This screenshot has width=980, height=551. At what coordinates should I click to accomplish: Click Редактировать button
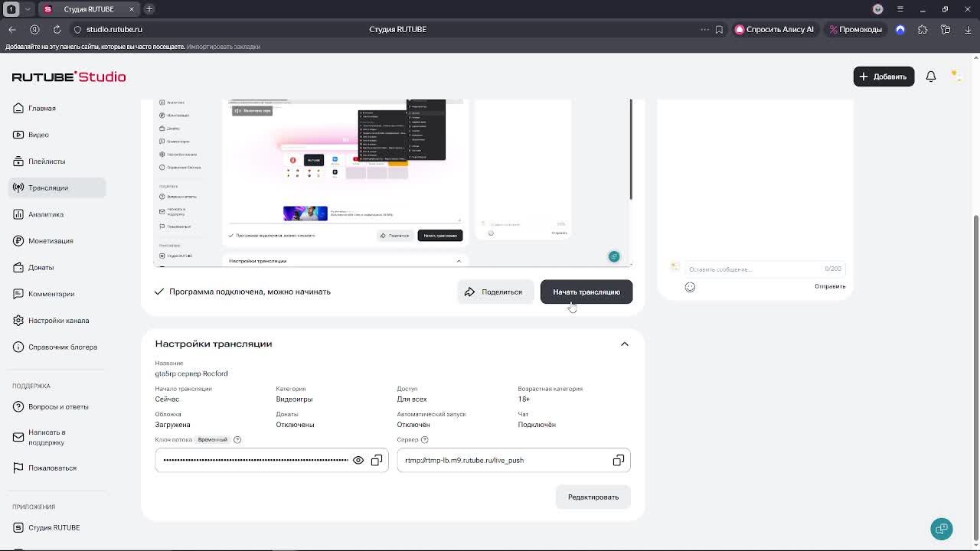tap(593, 497)
